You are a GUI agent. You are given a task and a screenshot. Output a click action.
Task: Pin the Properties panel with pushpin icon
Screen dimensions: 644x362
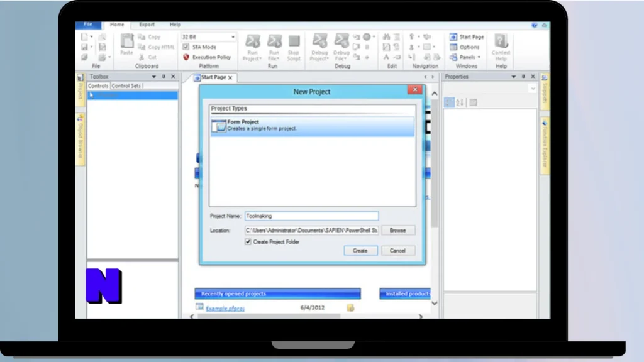tap(523, 77)
